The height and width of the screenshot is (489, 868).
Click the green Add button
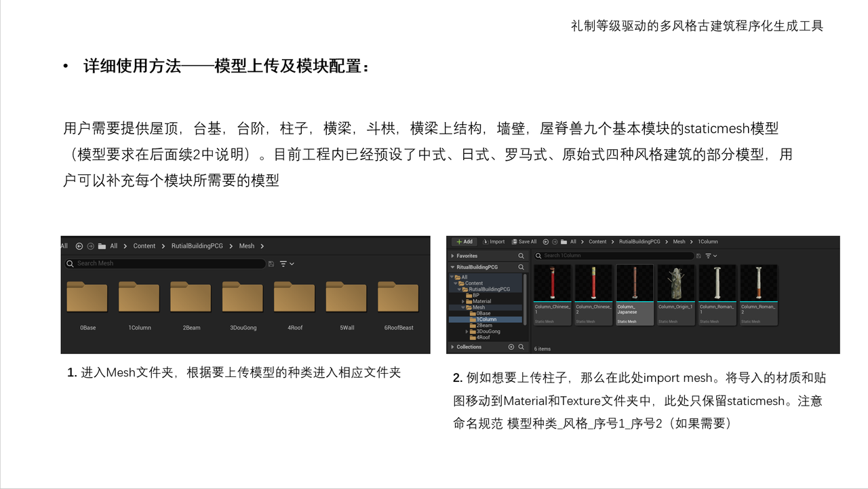464,241
